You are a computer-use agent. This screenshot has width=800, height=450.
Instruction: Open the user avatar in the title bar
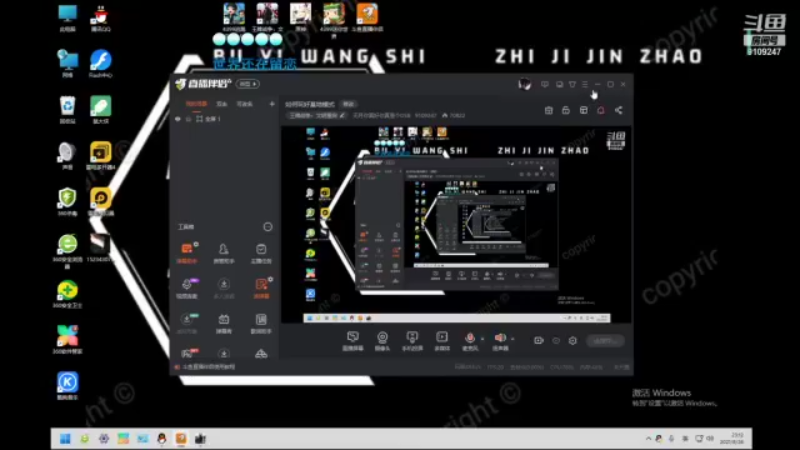[x=524, y=84]
